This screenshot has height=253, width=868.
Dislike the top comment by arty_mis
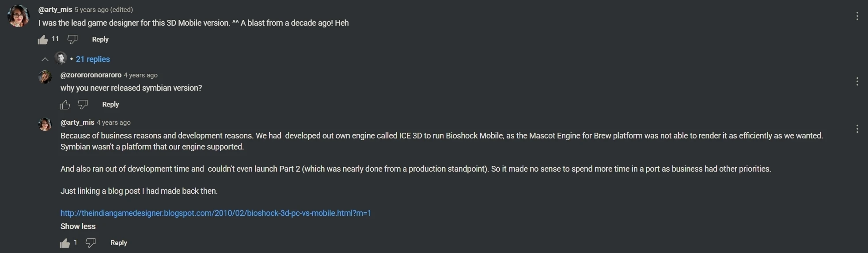[72, 39]
